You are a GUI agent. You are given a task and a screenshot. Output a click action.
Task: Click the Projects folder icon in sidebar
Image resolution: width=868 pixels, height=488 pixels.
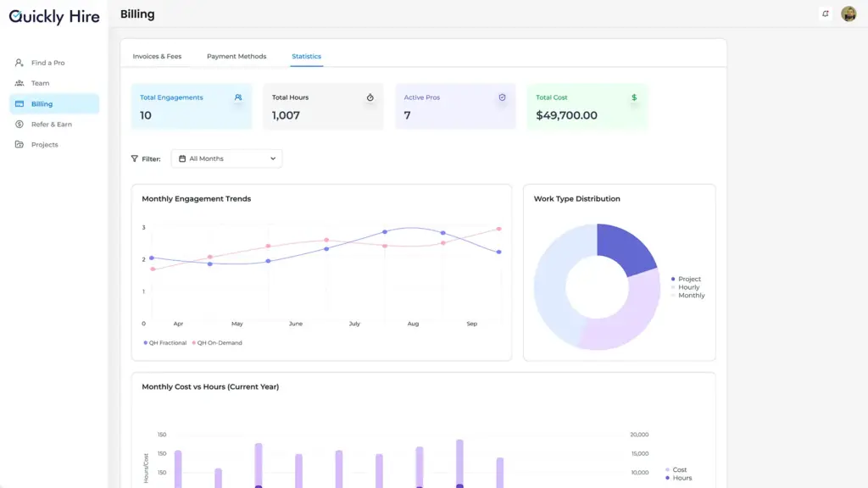tap(19, 145)
